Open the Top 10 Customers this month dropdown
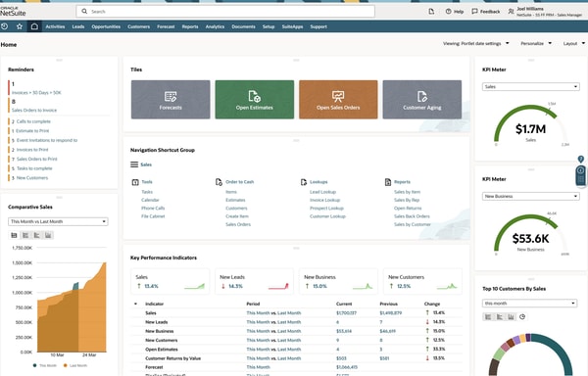This screenshot has height=376, width=588. coord(529,304)
